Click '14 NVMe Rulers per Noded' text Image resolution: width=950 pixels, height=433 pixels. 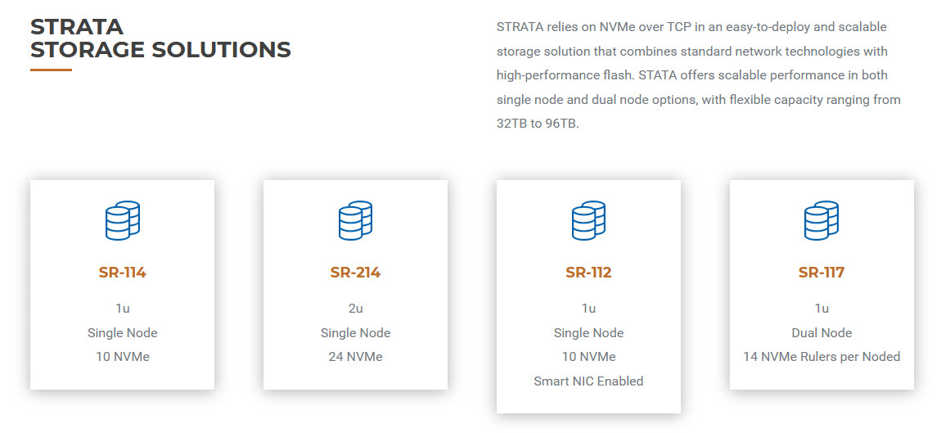pyautogui.click(x=822, y=357)
